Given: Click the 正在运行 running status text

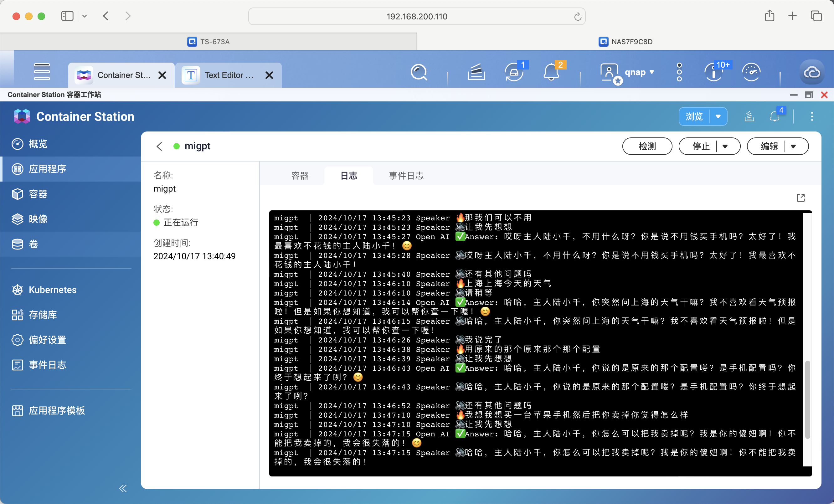Looking at the screenshot, I should pyautogui.click(x=181, y=222).
